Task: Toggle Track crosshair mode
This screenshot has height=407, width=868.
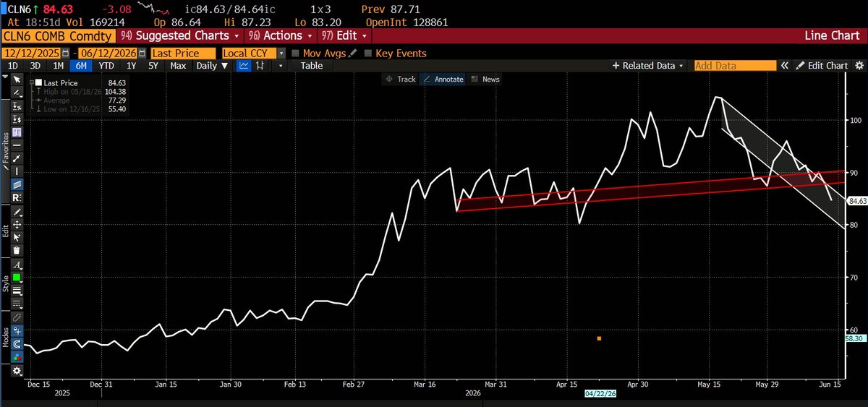Action: 401,79
